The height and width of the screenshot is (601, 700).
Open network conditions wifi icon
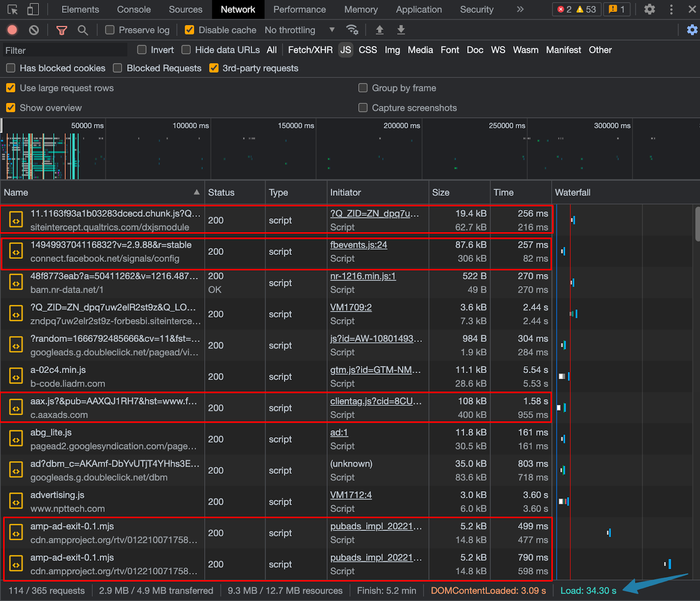coord(352,30)
